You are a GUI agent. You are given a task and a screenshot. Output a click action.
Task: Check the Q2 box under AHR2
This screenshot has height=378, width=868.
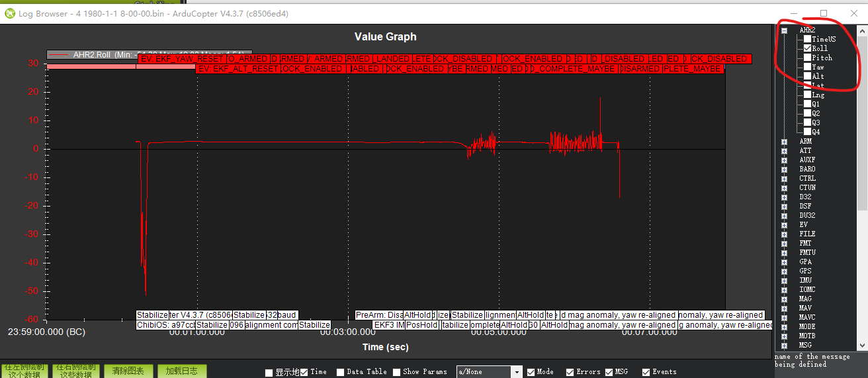807,113
